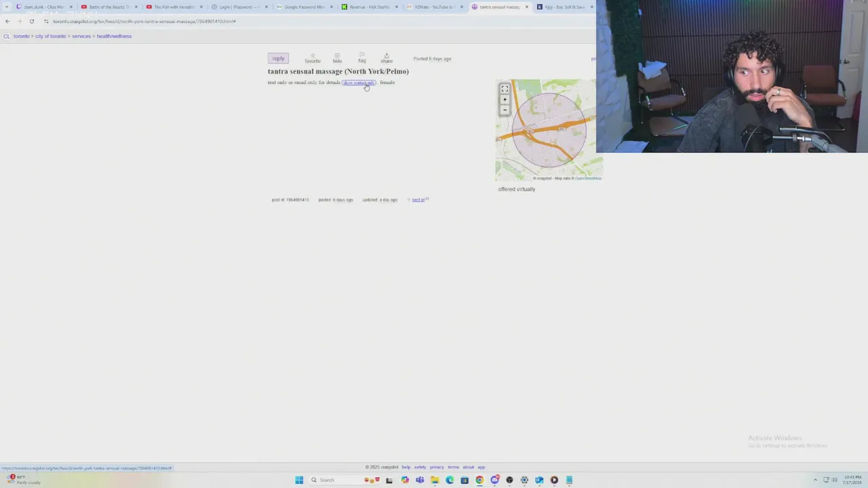Open Outlook from the taskbar
Screen dimensions: 868x488
click(x=539, y=480)
